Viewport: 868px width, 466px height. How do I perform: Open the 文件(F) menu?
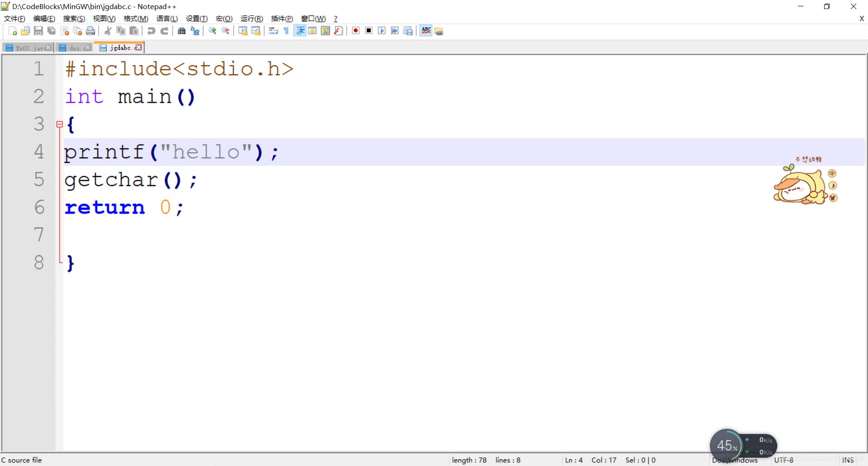(x=14, y=19)
